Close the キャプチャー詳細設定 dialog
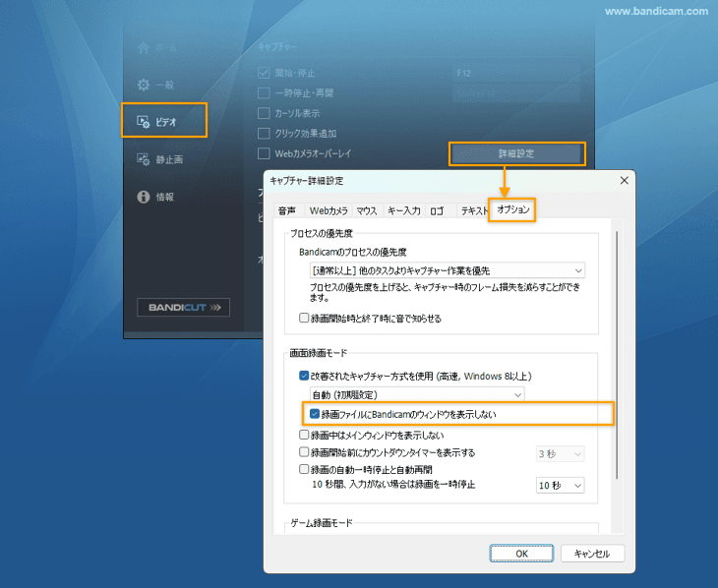This screenshot has height=588, width=718. click(625, 180)
